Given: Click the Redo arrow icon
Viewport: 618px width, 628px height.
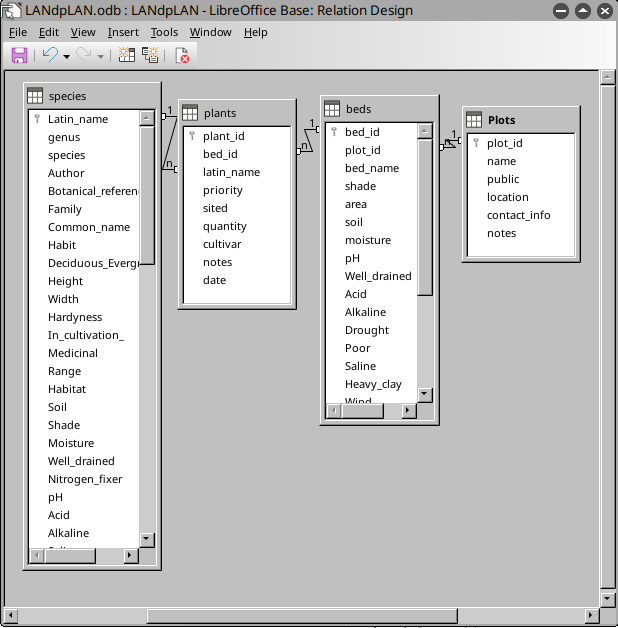Looking at the screenshot, I should pyautogui.click(x=83, y=55).
